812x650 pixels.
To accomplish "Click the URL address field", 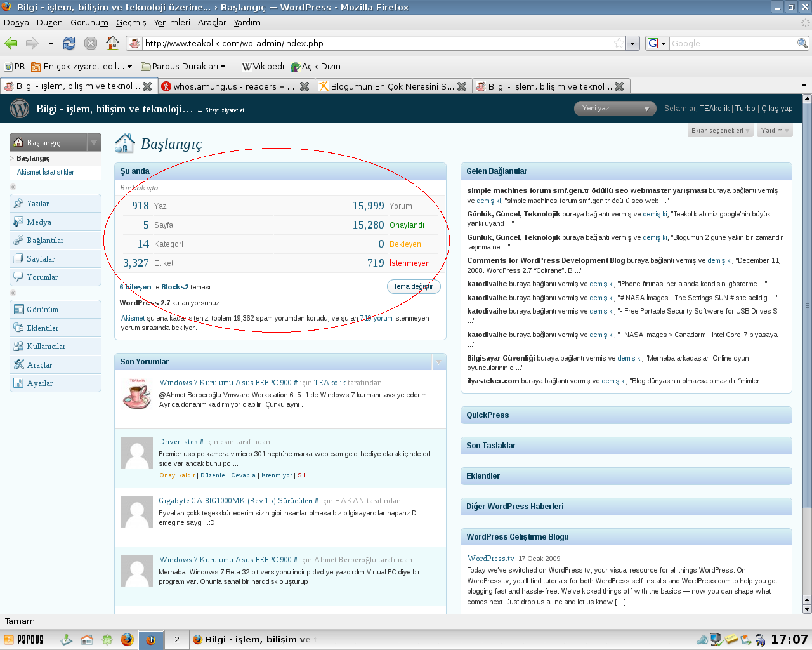I will (x=377, y=43).
